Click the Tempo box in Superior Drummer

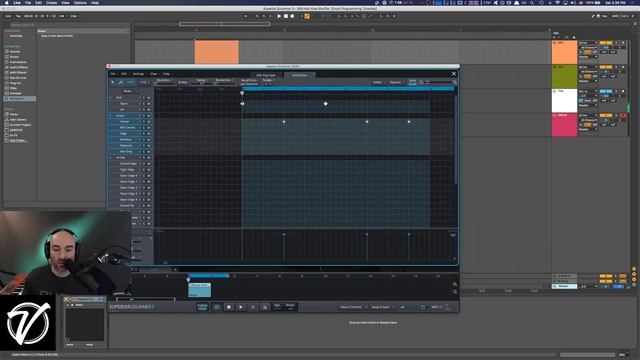[290, 307]
